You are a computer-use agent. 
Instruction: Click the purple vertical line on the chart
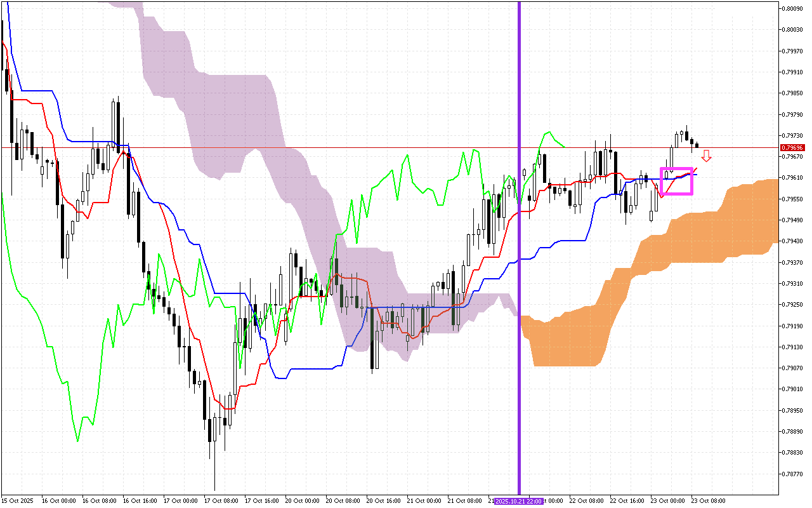[520, 254]
